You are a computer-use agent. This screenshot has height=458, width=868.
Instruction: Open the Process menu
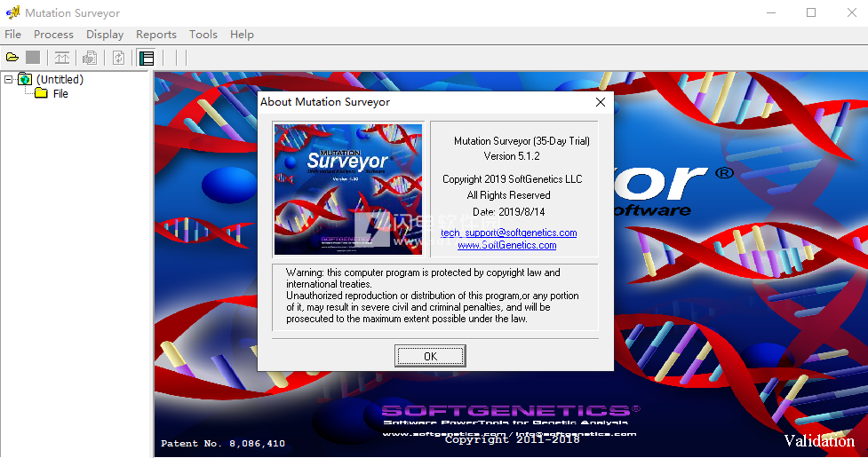point(53,35)
